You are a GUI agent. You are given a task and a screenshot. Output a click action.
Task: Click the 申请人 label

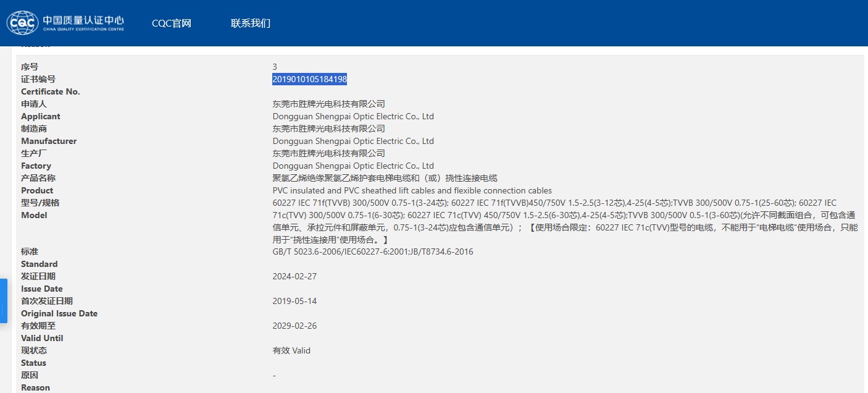(34, 104)
